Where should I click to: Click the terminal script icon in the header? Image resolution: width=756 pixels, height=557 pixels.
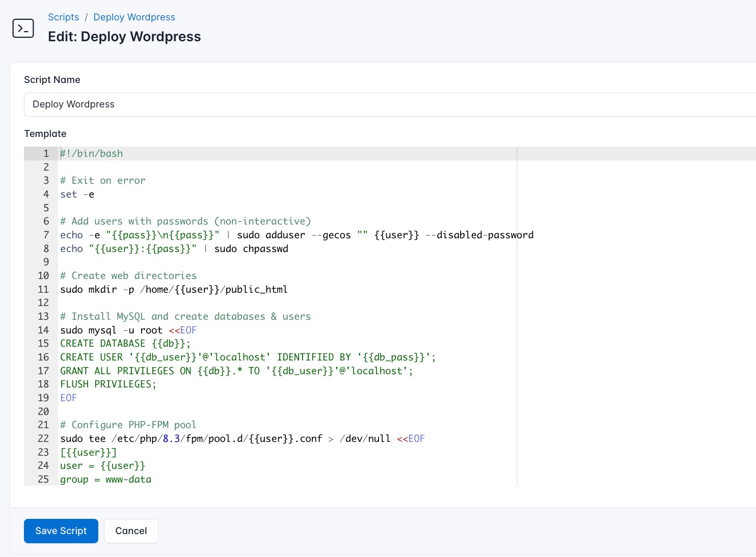click(x=23, y=28)
